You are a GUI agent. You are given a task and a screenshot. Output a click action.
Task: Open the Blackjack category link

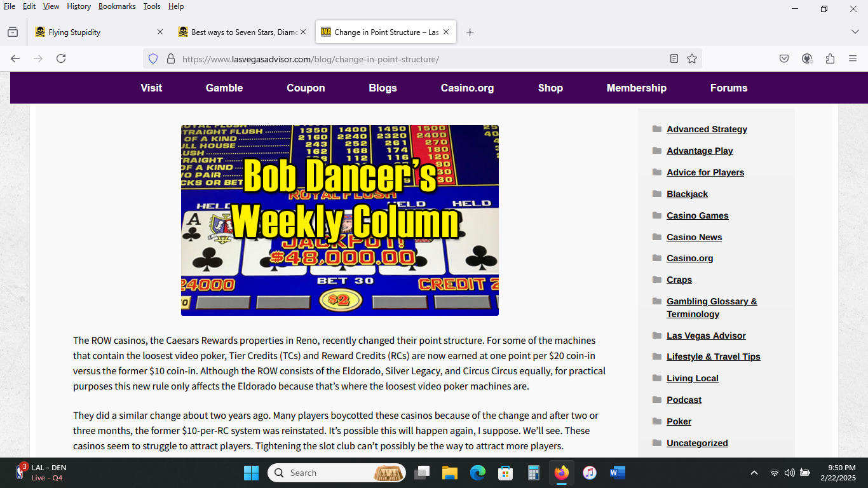pyautogui.click(x=687, y=194)
